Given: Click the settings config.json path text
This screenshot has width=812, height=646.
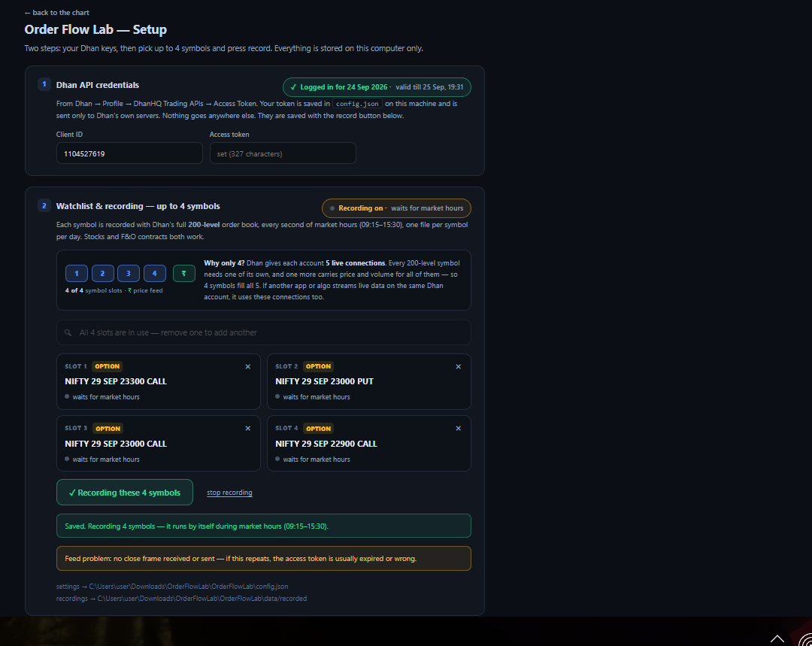Looking at the screenshot, I should [x=172, y=587].
